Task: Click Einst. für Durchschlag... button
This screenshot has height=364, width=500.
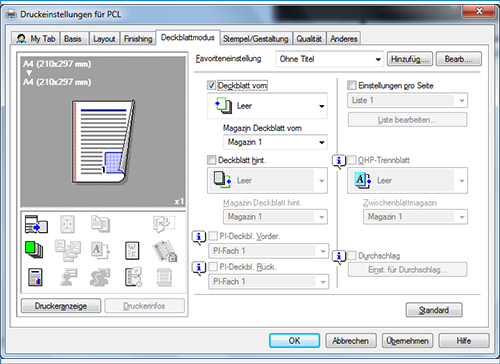Action: pyautogui.click(x=407, y=270)
